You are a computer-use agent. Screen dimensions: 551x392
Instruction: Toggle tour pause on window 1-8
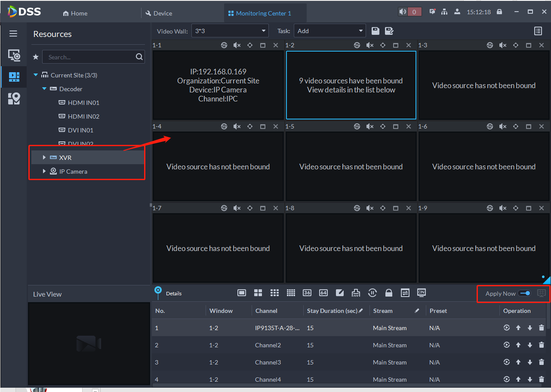click(x=357, y=208)
